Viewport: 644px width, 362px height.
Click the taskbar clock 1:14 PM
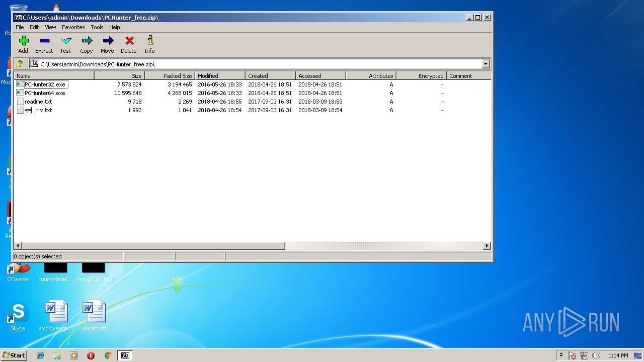pyautogui.click(x=618, y=355)
